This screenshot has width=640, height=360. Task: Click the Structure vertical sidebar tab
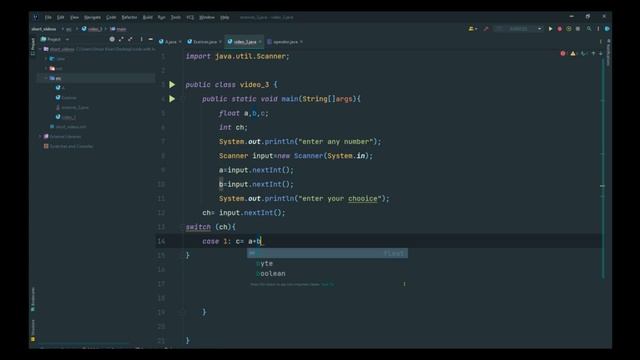(33, 330)
